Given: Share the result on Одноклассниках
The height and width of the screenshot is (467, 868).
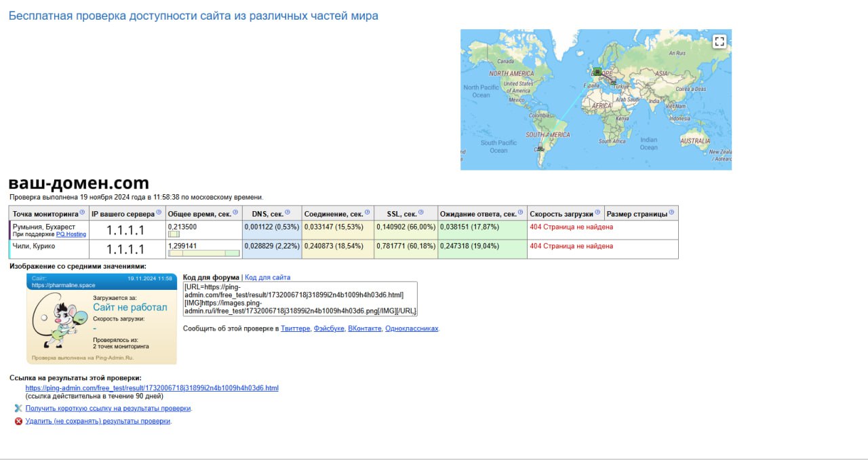Looking at the screenshot, I should 412,329.
